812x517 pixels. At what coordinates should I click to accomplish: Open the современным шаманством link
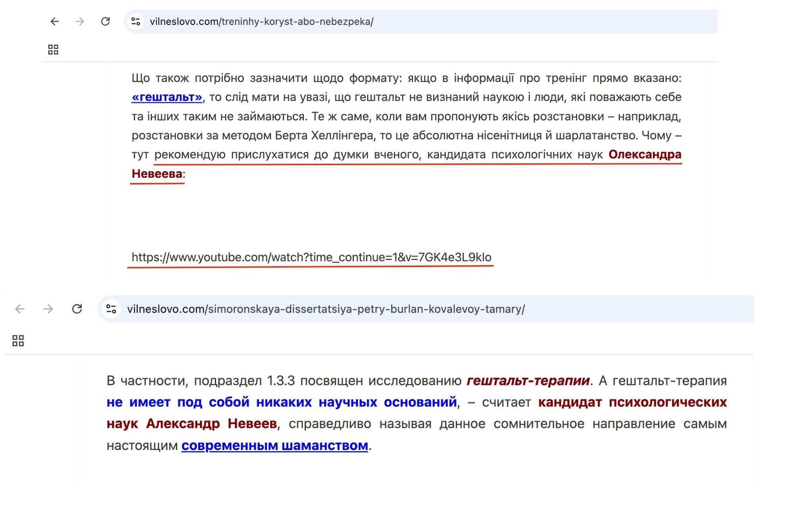pyautogui.click(x=275, y=446)
